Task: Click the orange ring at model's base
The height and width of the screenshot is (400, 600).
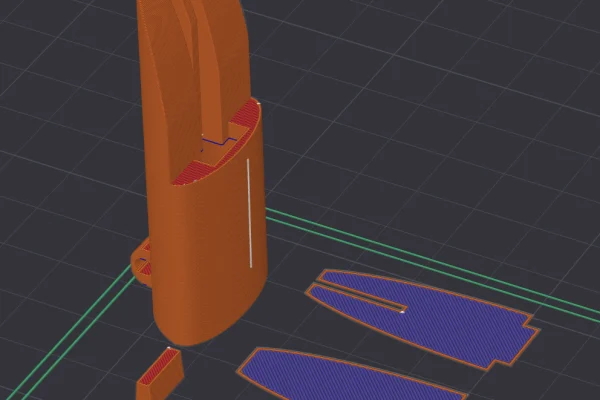Action: (141, 260)
